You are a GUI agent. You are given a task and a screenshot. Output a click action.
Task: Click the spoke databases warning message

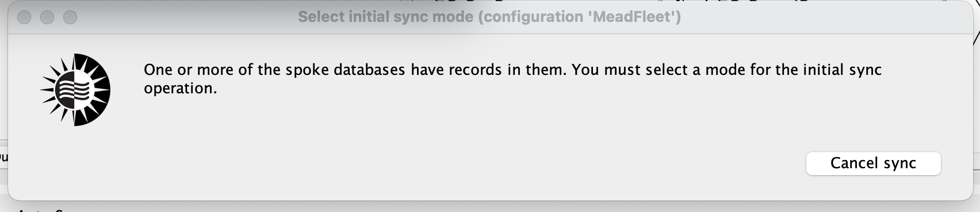click(x=512, y=79)
